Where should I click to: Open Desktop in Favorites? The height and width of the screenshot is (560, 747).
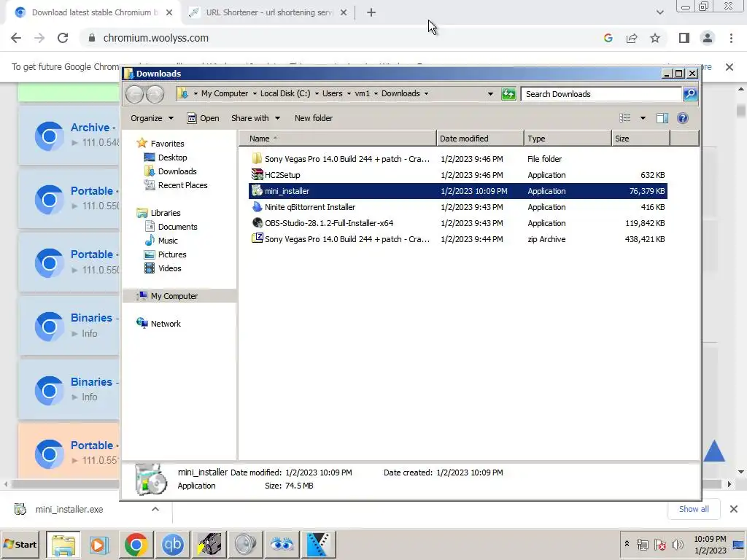(x=166, y=157)
